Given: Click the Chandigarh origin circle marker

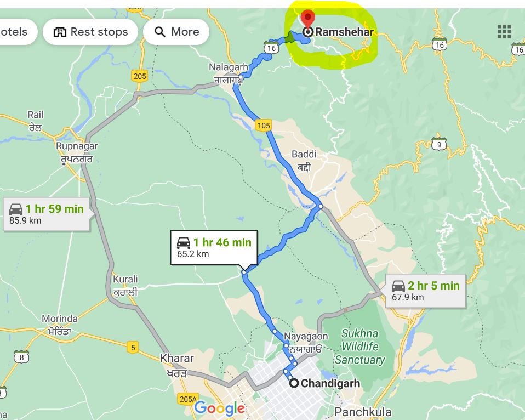Looking at the screenshot, I should tap(294, 383).
